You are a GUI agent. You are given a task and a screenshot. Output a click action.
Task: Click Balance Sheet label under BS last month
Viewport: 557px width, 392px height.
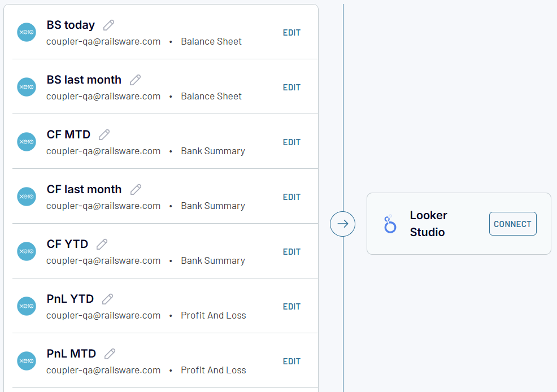coord(211,96)
